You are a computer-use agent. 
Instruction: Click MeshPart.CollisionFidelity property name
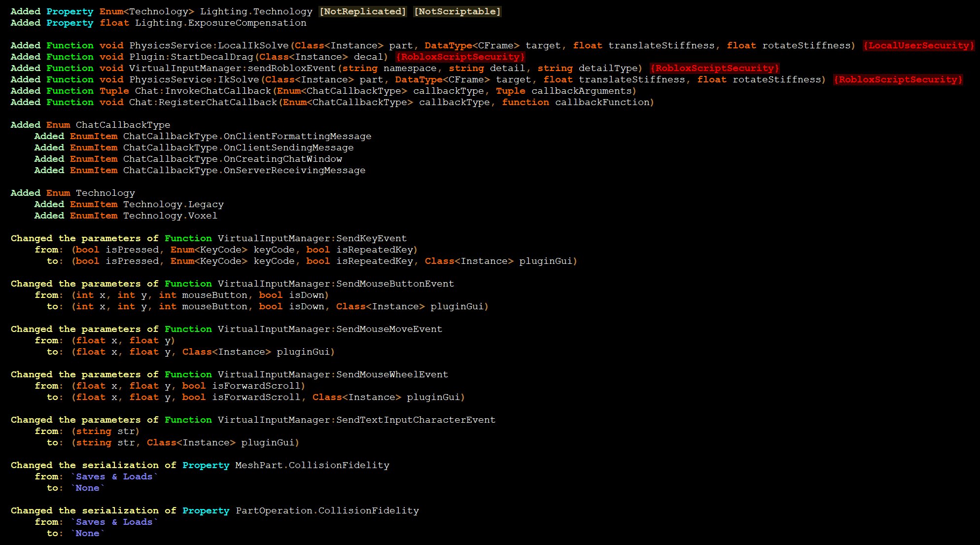click(x=312, y=465)
